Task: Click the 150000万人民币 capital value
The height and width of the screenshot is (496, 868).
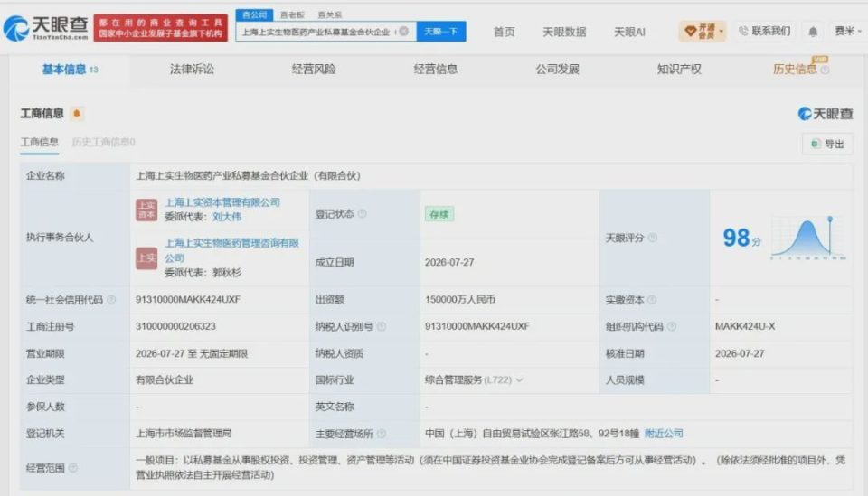Action: (460, 299)
